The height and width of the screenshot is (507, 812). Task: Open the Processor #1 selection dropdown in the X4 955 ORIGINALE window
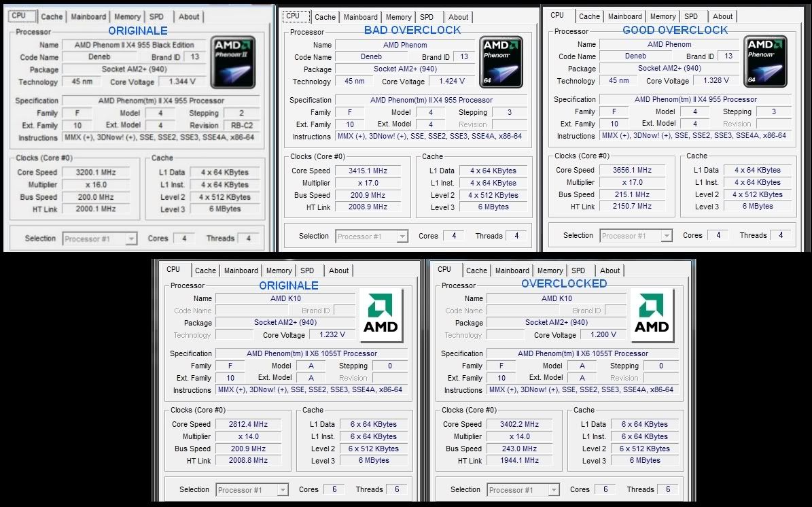(x=99, y=239)
